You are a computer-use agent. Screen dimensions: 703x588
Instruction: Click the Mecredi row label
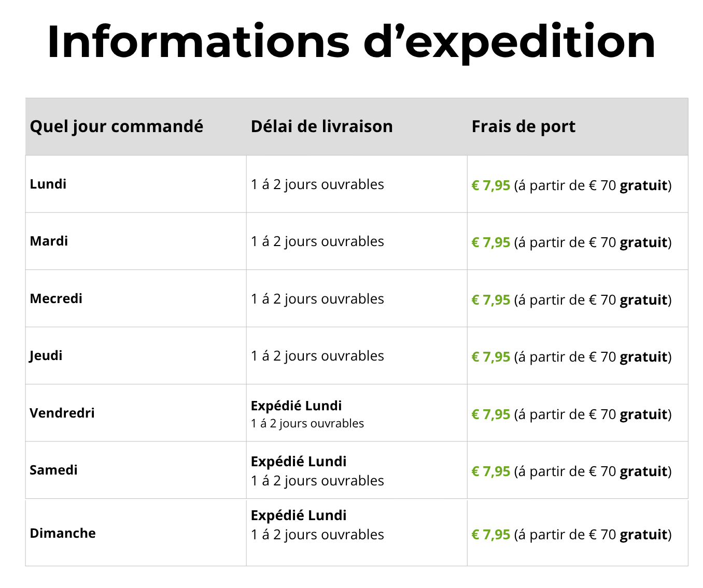pyautogui.click(x=56, y=298)
